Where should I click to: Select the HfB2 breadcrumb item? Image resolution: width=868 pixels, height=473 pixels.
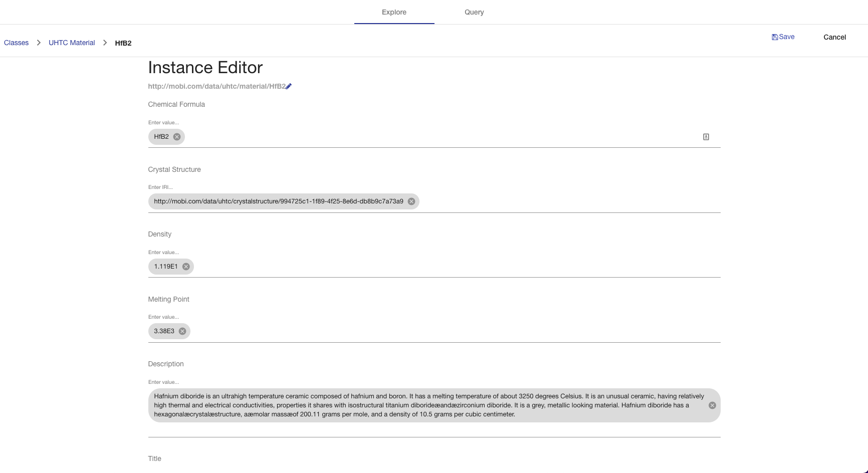(x=123, y=43)
